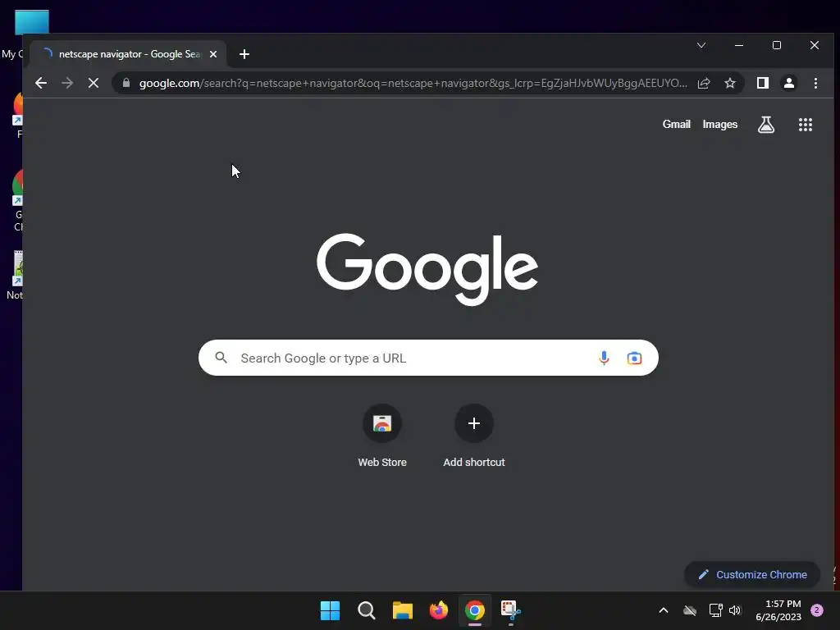
Task: Open the Windows Start menu
Action: [x=330, y=610]
